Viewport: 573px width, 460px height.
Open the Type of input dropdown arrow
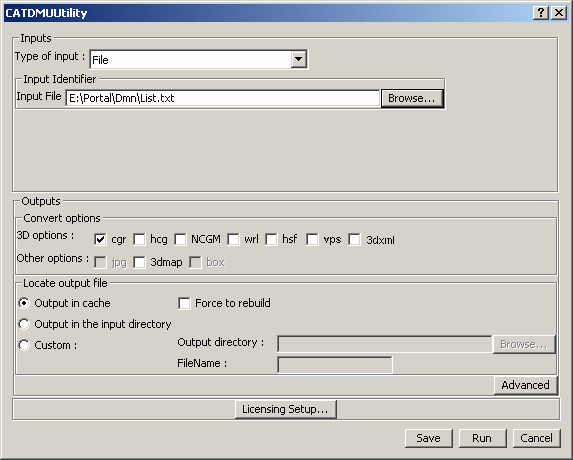(299, 59)
